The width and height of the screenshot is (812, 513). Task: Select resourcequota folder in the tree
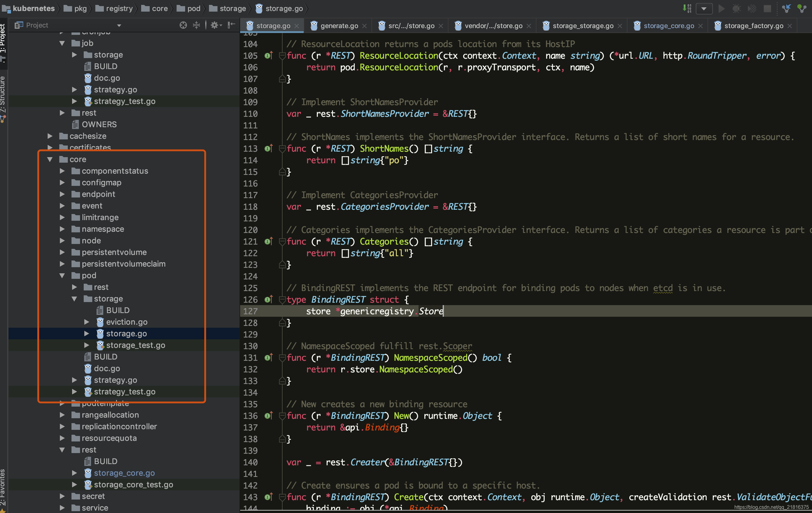[109, 438]
